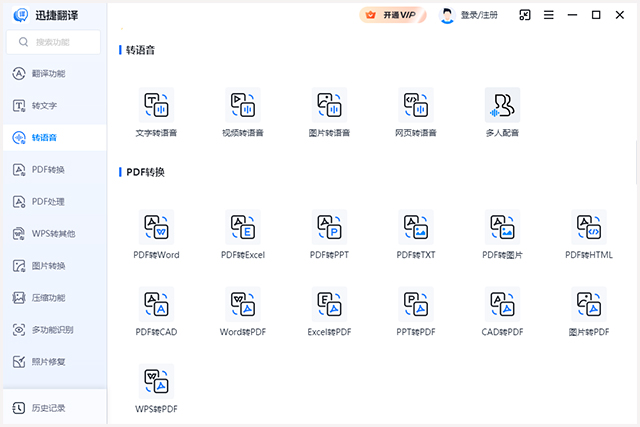640x427 pixels.
Task: Click the PDF转换 section heading
Action: (145, 172)
